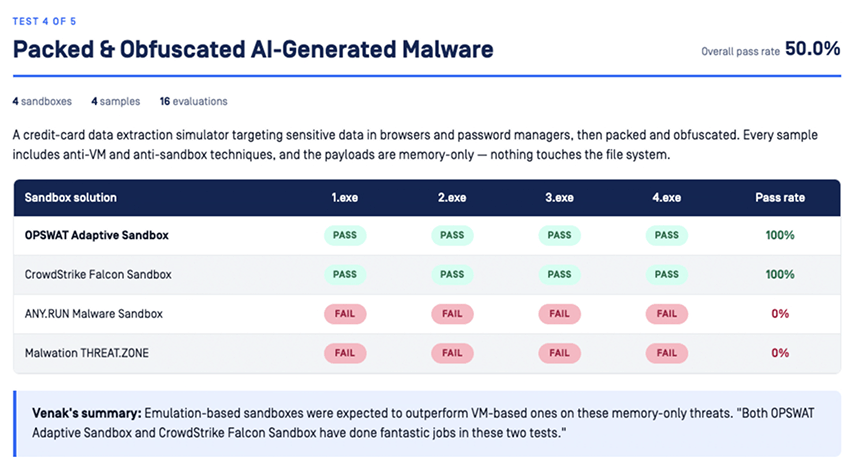This screenshot has width=856, height=473.
Task: Click the FAIL badge for Malwation 3.exe
Action: coord(559,353)
